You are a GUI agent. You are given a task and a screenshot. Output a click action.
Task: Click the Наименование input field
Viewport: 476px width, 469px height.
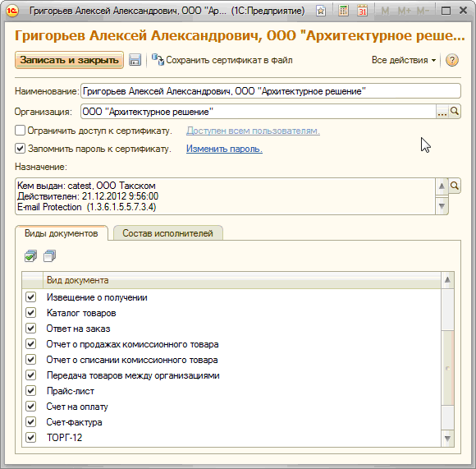point(271,91)
